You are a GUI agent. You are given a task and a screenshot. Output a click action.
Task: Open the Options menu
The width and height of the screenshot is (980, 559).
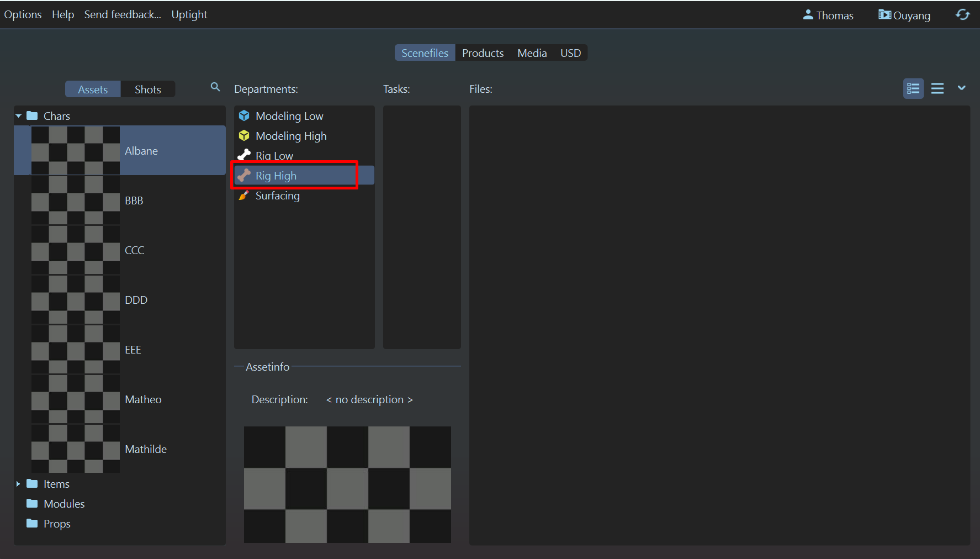tap(23, 14)
